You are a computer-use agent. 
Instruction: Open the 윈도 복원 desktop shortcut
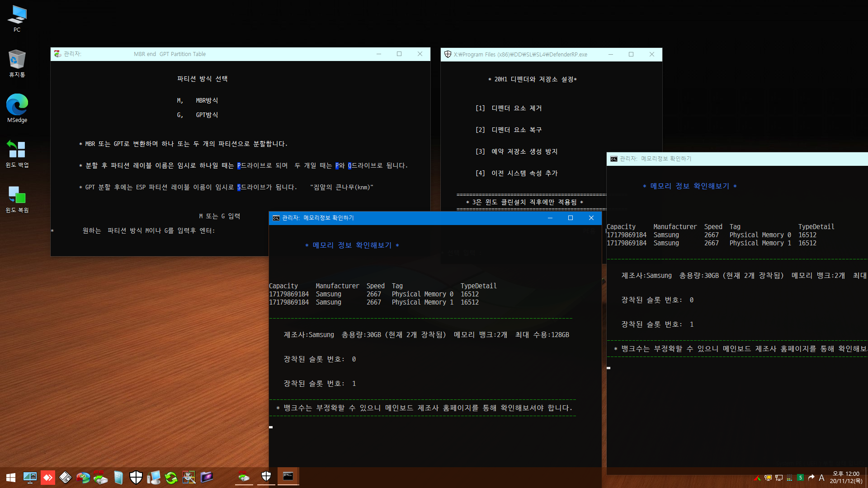click(17, 199)
